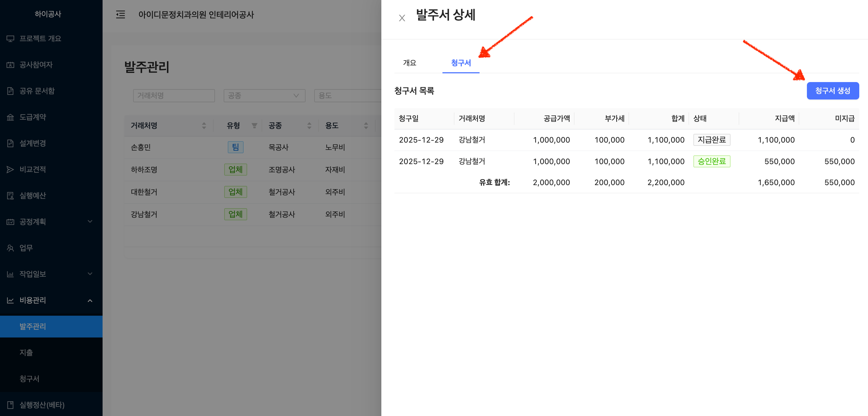Open the 공종 filter dropdown

pyautogui.click(x=264, y=96)
